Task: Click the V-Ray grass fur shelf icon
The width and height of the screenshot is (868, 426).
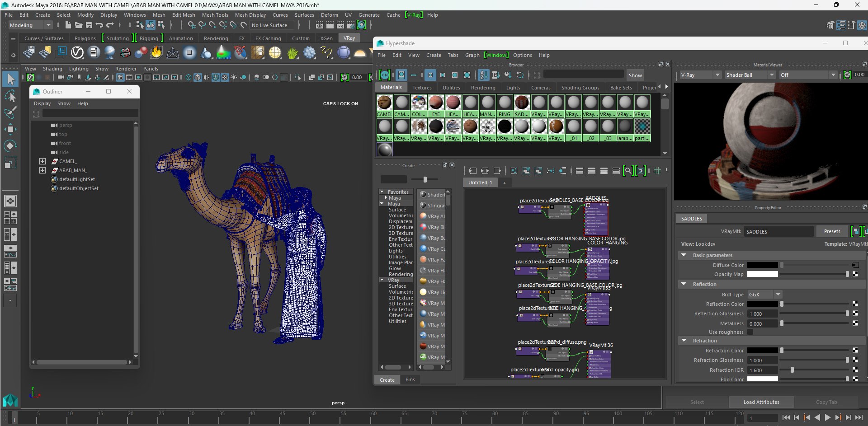Action: pos(292,53)
